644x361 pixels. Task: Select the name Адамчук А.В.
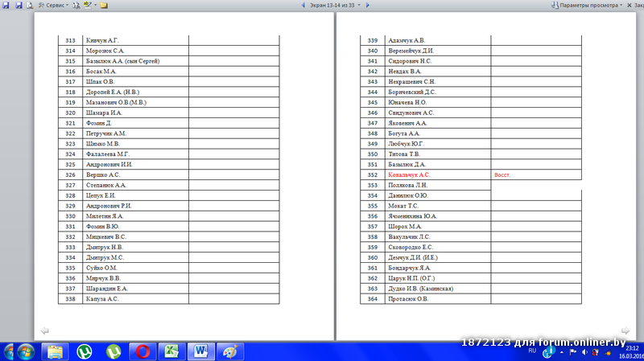coord(407,40)
